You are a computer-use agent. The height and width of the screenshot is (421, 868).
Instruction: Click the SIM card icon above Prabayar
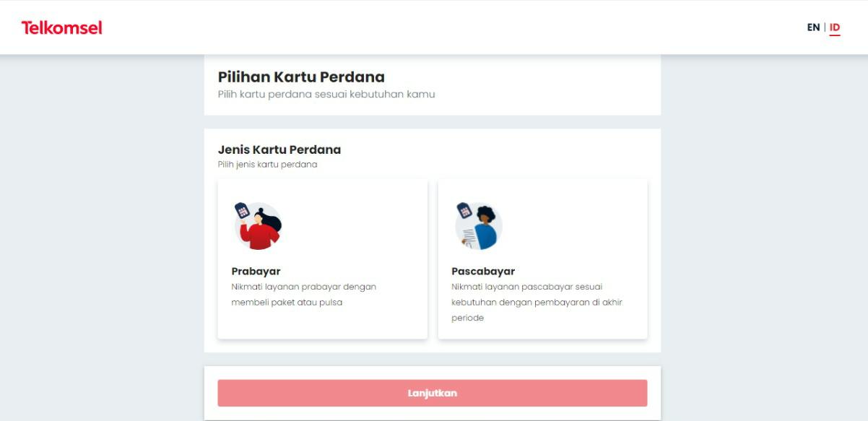click(x=242, y=211)
